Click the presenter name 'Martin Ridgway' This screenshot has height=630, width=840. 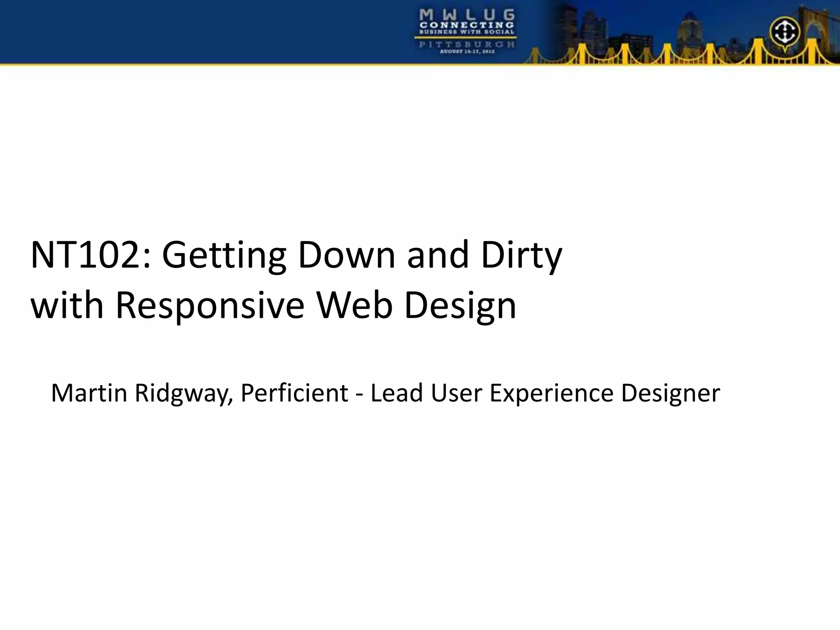(142, 393)
